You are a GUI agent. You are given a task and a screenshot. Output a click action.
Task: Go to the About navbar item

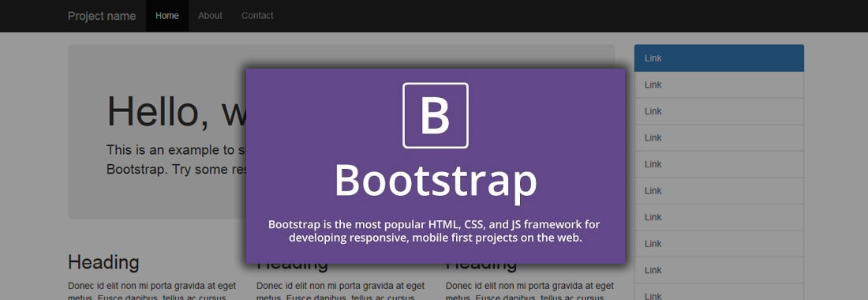[211, 16]
